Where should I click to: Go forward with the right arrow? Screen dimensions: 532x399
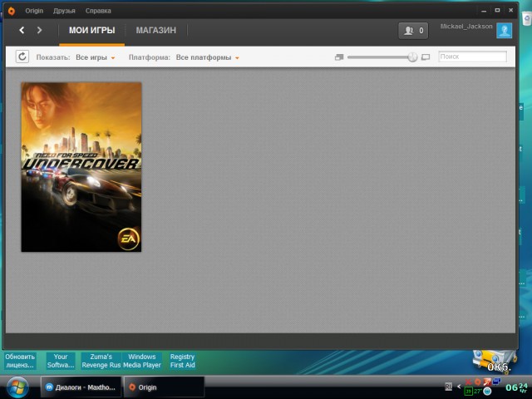39,31
